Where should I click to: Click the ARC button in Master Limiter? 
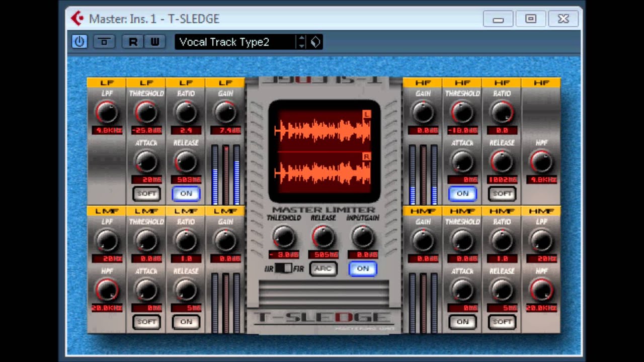[x=323, y=268]
